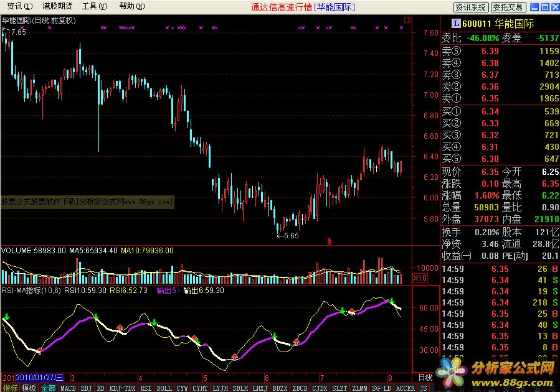Click the VOLUME:58983.00 label
This screenshot has width=560, height=392.
(x=34, y=250)
